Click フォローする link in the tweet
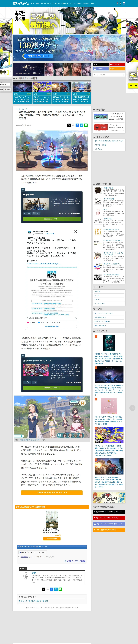Viewport: 138px width, 644px height. [x=50, y=234]
